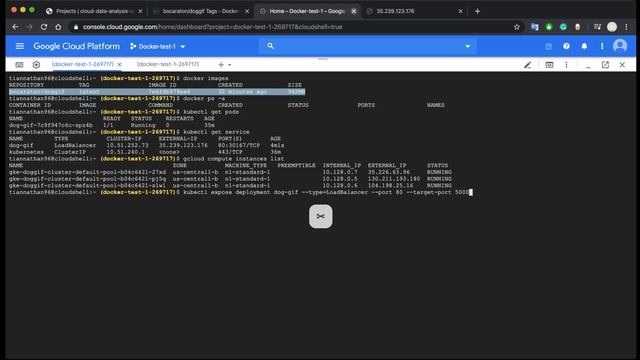Click the highlighted bocaraton/doggif image row
Image resolution: width=640 pixels, height=360 pixels.
coord(157,92)
